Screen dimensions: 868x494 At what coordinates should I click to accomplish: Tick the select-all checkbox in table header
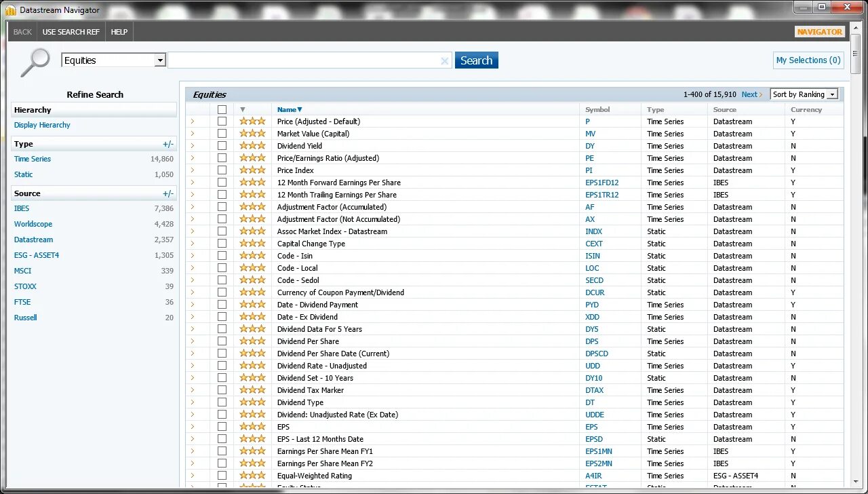click(x=222, y=109)
